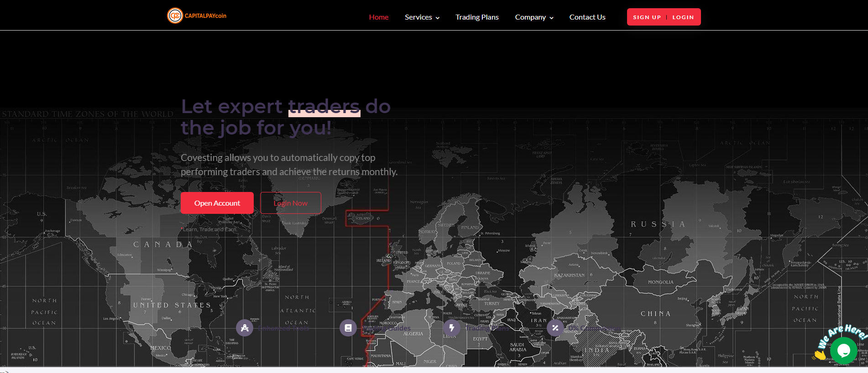Click SIGN UP in the header
The height and width of the screenshot is (373, 868).
pyautogui.click(x=647, y=17)
